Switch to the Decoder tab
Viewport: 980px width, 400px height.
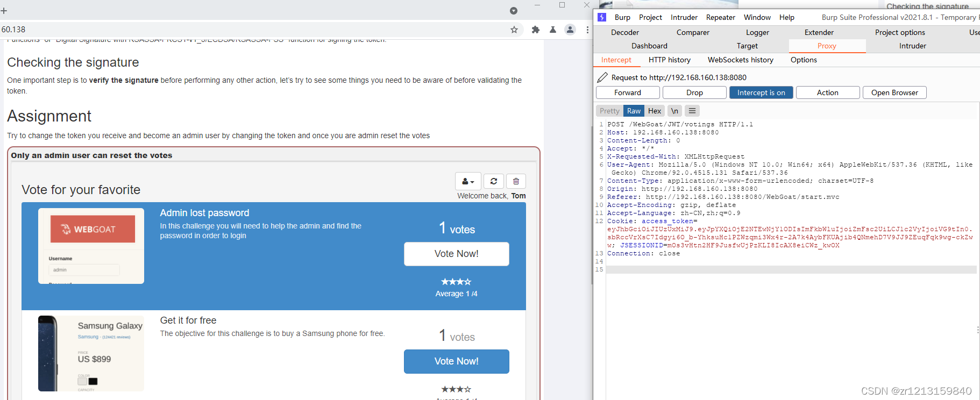[x=625, y=32]
